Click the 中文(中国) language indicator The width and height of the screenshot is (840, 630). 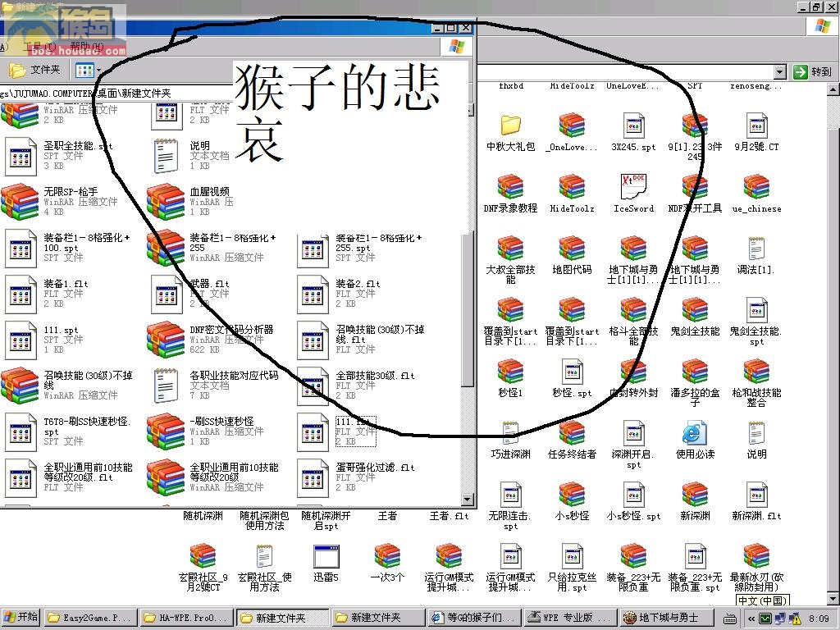(x=763, y=600)
